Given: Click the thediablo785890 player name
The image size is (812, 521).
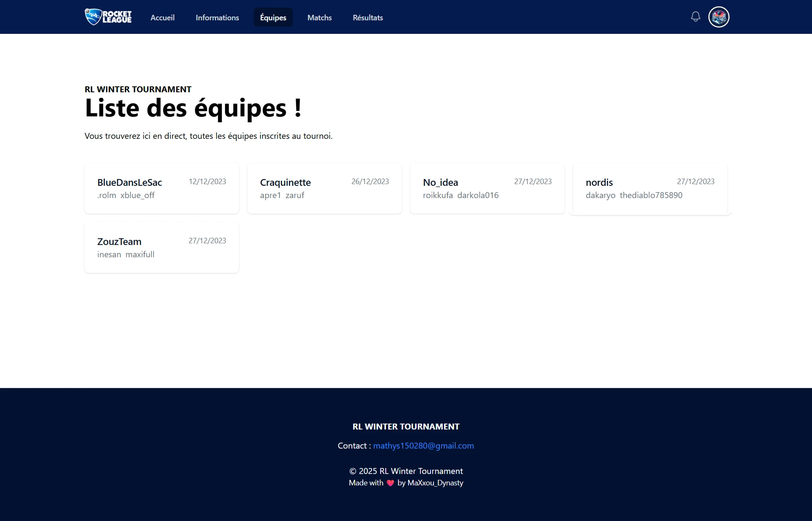Looking at the screenshot, I should 651,195.
